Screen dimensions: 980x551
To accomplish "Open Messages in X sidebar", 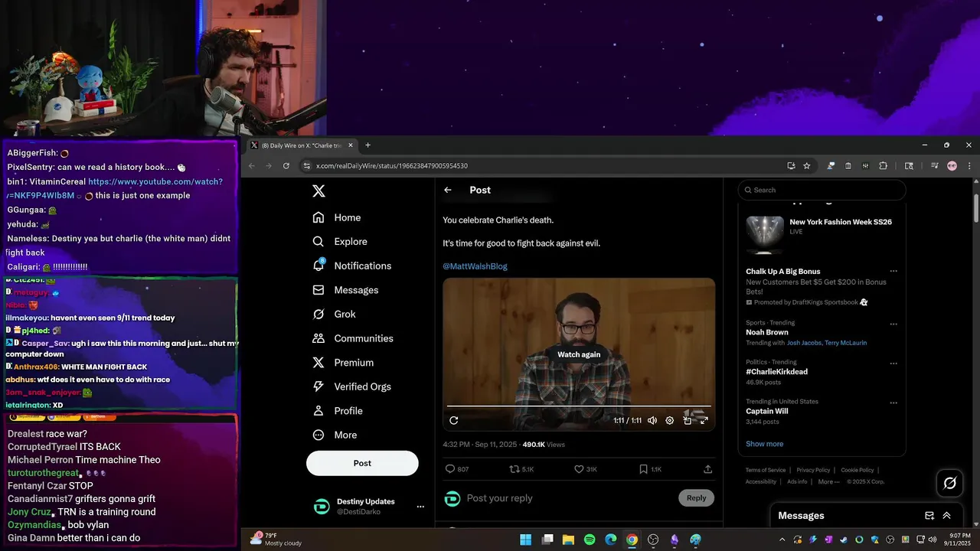I will 346,290.
